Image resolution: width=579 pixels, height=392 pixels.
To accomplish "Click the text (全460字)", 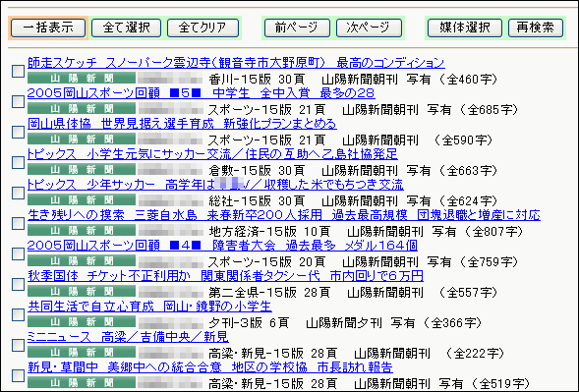I will coord(469,79).
